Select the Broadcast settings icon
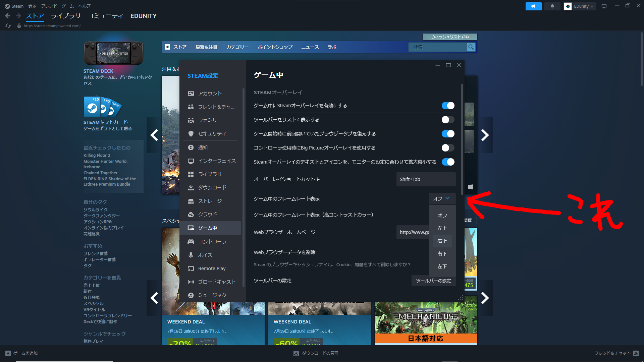Image resolution: width=644 pixels, height=362 pixels. coord(191,282)
